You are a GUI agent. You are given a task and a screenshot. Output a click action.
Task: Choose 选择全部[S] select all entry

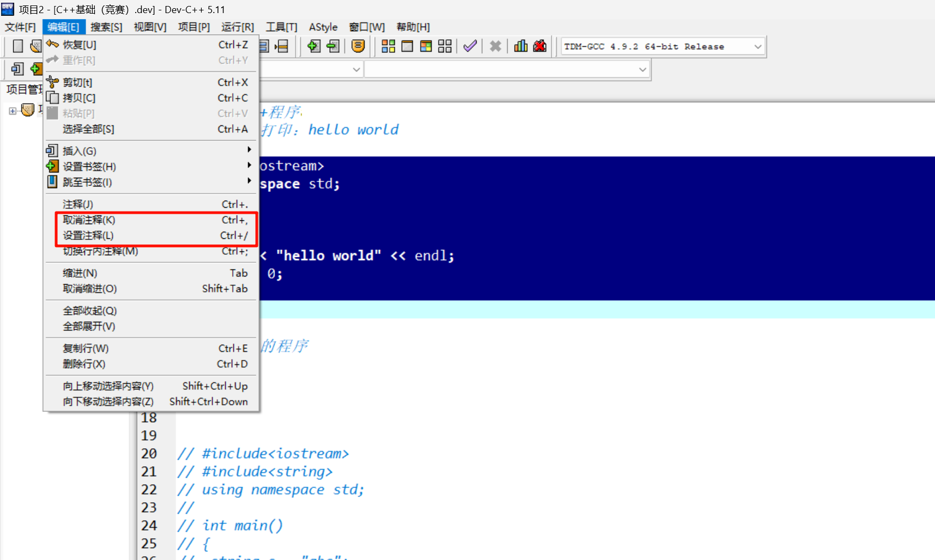[x=150, y=129]
